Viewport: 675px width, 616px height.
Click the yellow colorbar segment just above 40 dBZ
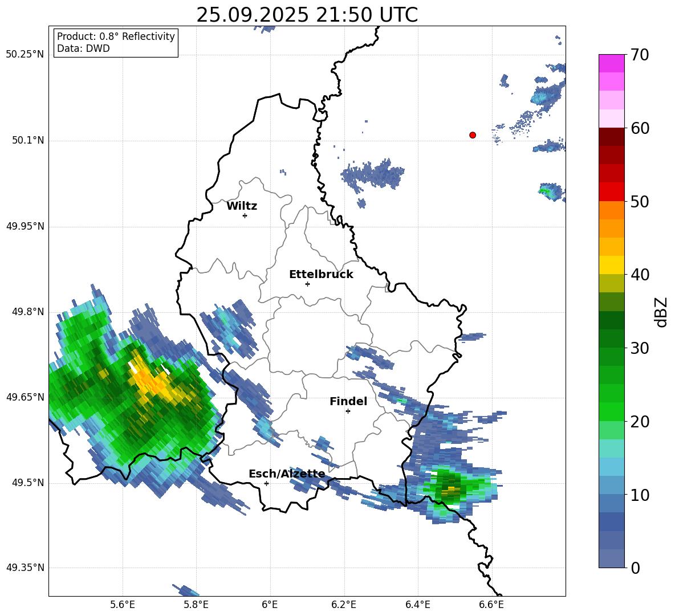[611, 265]
